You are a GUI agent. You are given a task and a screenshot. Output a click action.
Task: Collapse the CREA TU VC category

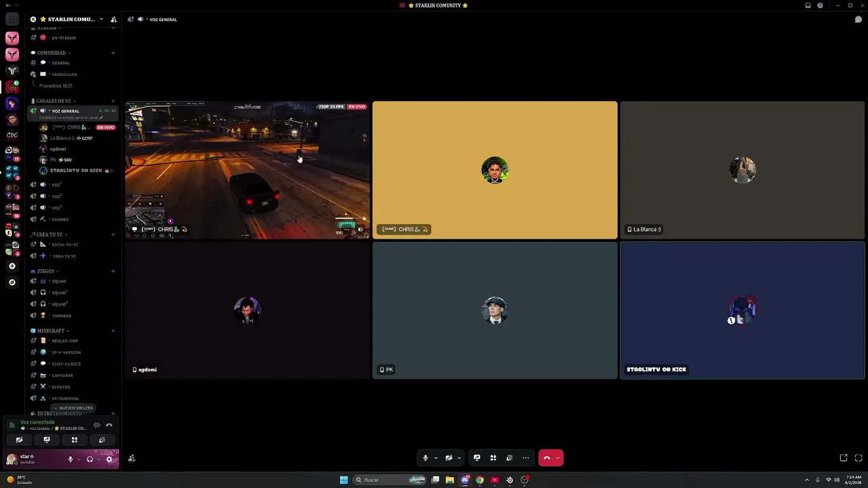50,235
